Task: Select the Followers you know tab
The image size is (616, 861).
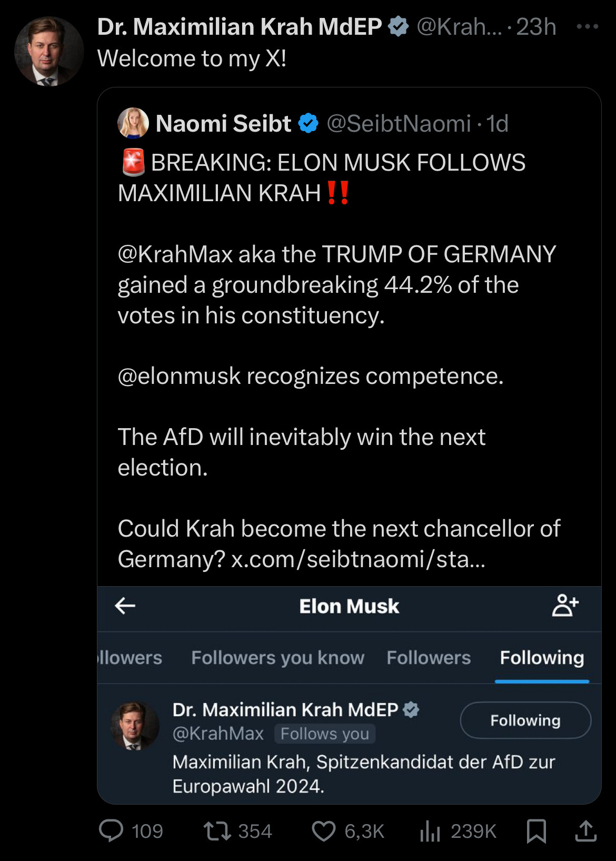Action: 277,658
